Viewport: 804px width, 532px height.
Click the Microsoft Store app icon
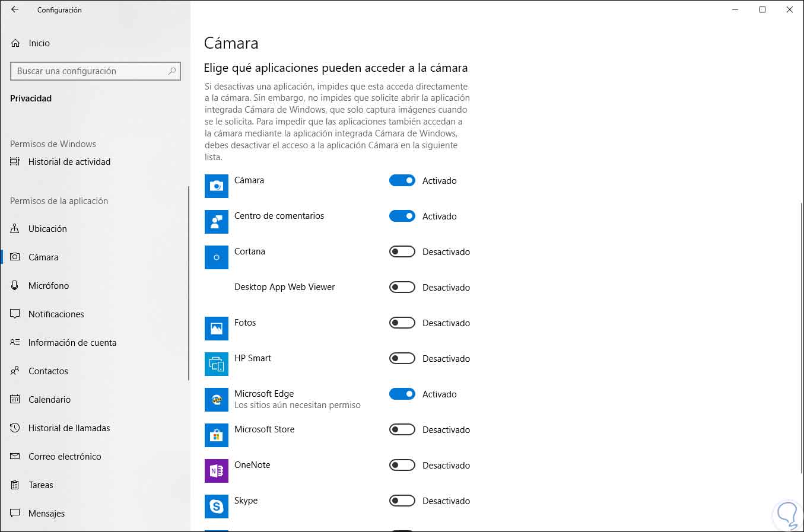point(216,435)
